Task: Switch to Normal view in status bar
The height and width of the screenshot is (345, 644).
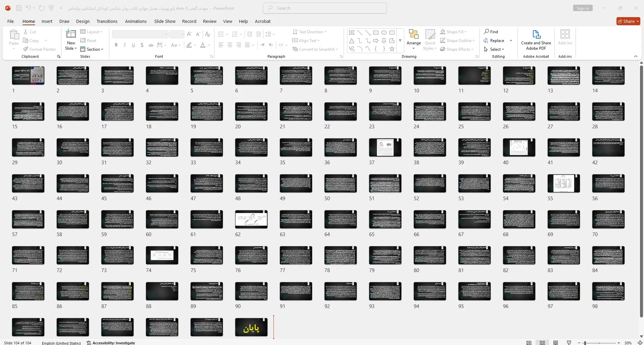Action: point(529,343)
